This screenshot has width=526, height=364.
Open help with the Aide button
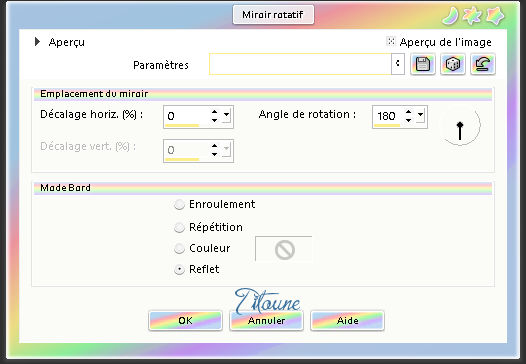point(348,320)
